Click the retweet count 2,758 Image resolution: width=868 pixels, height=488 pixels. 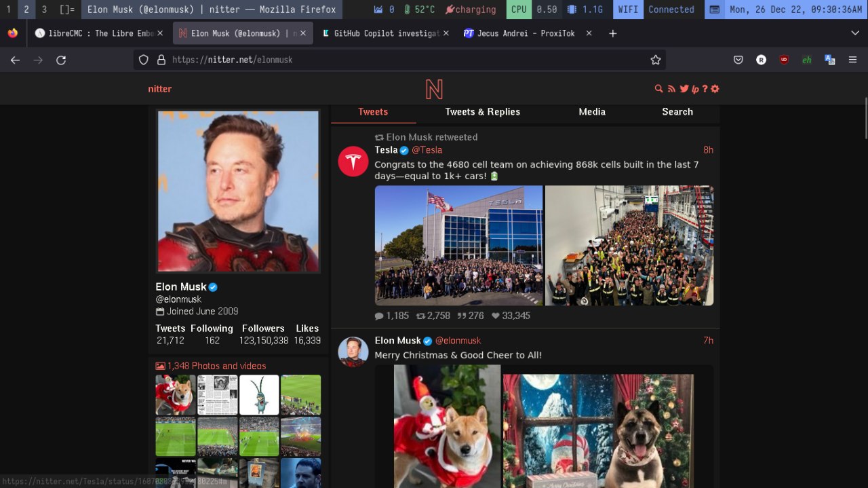[x=433, y=316]
